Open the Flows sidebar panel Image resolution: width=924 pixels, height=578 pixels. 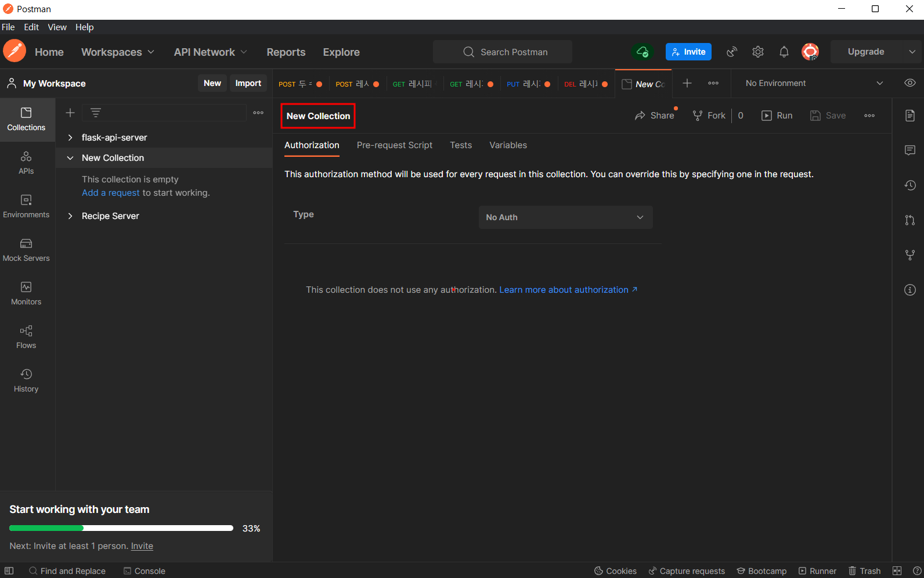coord(26,337)
